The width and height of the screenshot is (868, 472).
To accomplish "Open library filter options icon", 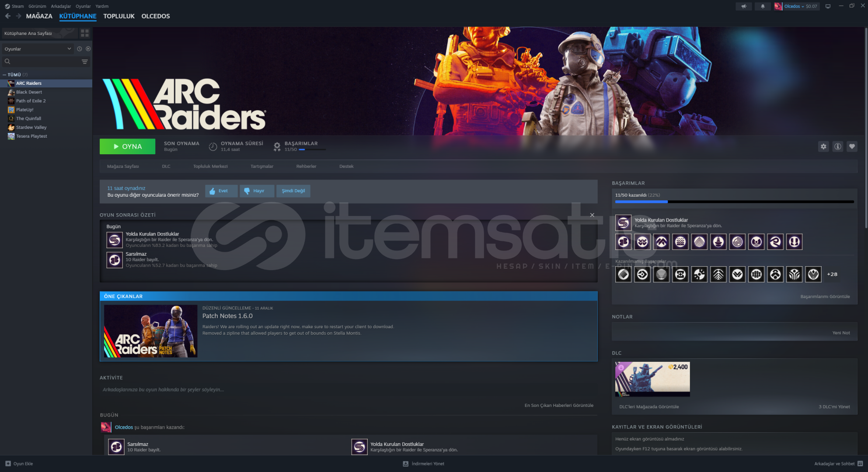I will (85, 62).
